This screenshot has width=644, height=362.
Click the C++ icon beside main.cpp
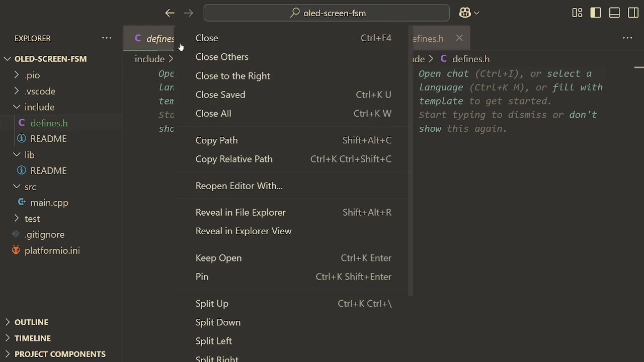(x=22, y=202)
